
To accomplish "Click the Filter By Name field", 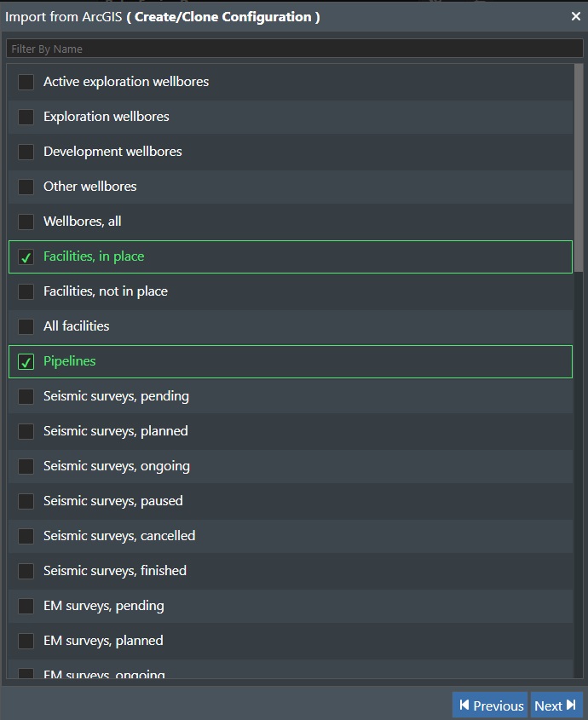I will pos(295,49).
